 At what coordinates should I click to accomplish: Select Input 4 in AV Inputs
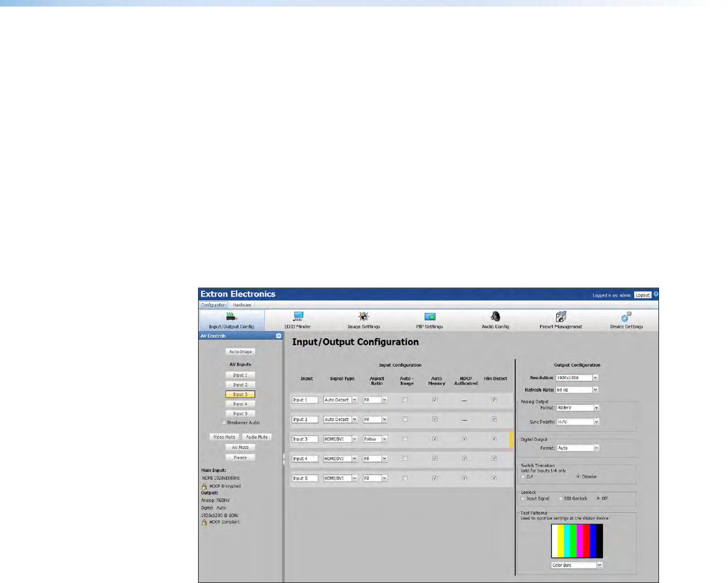(240, 404)
